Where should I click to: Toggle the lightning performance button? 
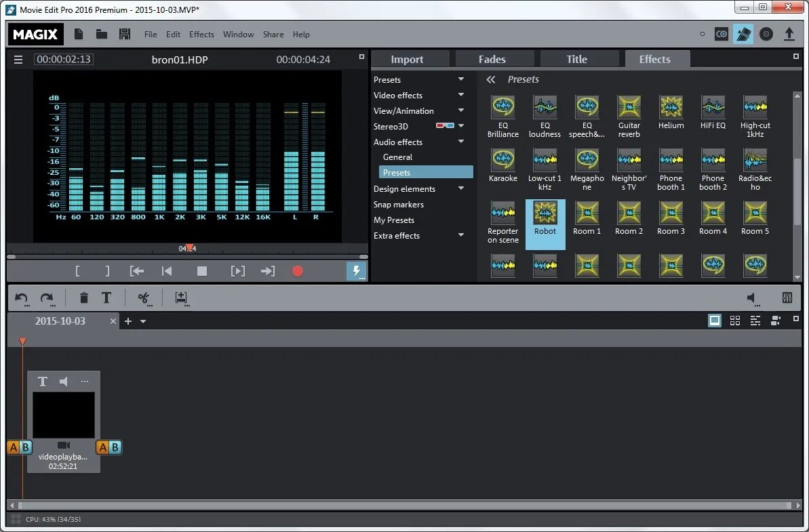pyautogui.click(x=357, y=270)
